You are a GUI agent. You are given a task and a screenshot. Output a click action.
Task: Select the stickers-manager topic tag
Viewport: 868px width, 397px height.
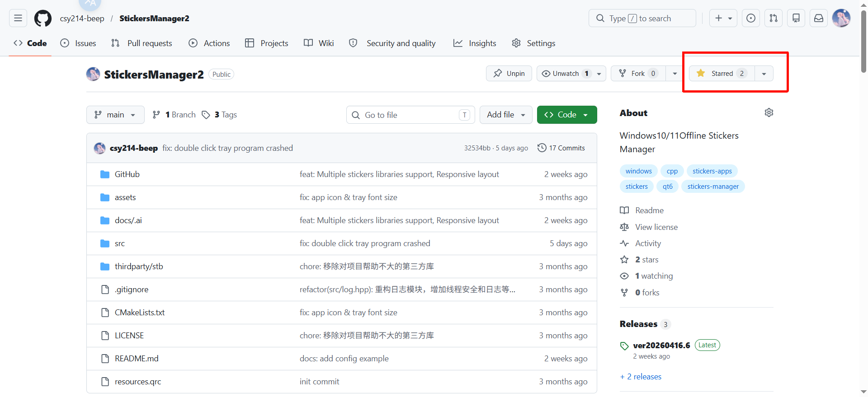(x=713, y=187)
